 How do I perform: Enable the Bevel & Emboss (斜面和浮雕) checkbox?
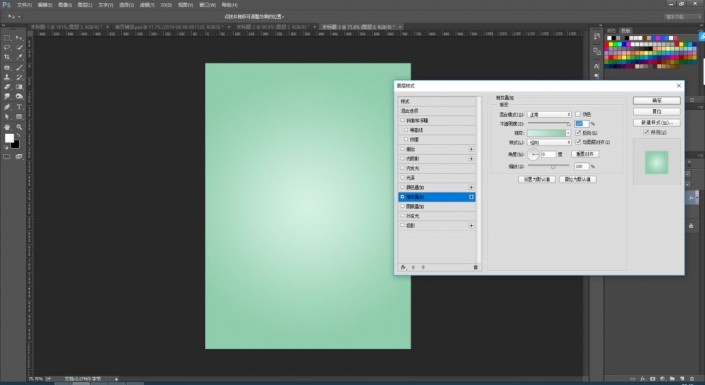(x=402, y=121)
